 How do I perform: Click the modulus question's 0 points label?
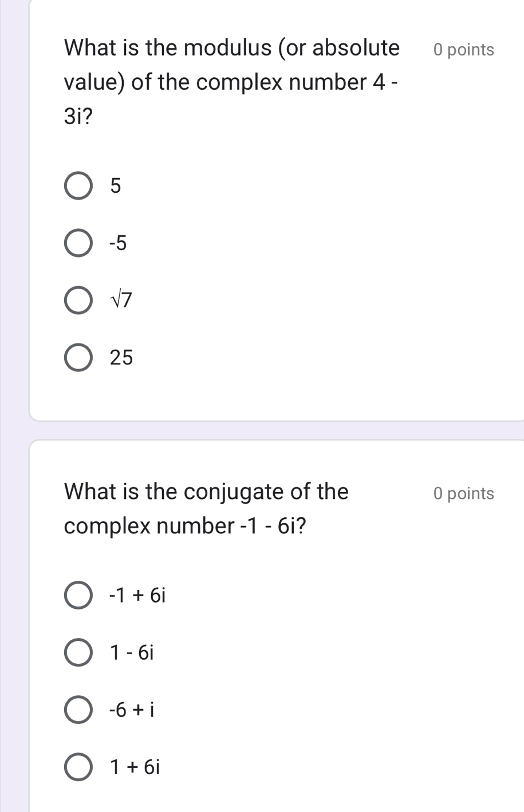coord(464,50)
